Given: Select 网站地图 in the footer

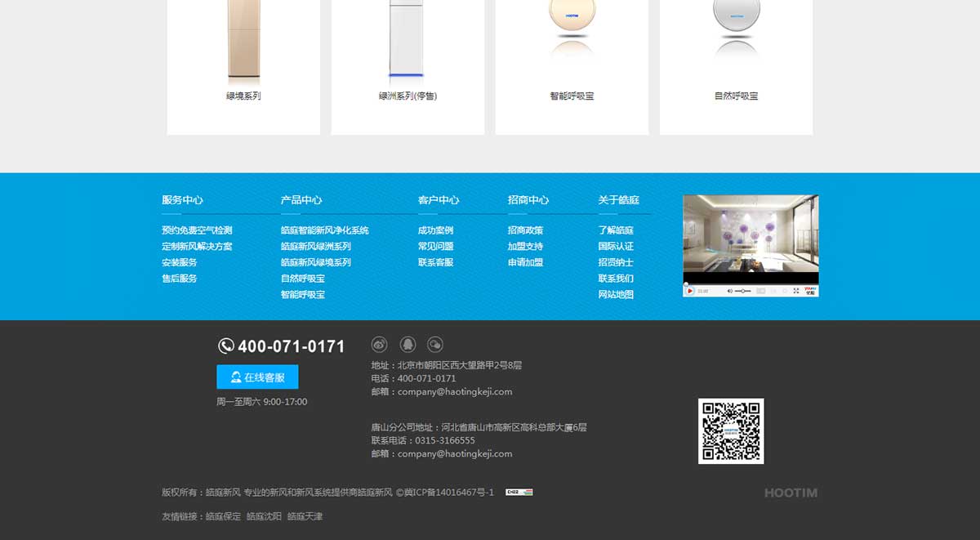Looking at the screenshot, I should click(616, 295).
